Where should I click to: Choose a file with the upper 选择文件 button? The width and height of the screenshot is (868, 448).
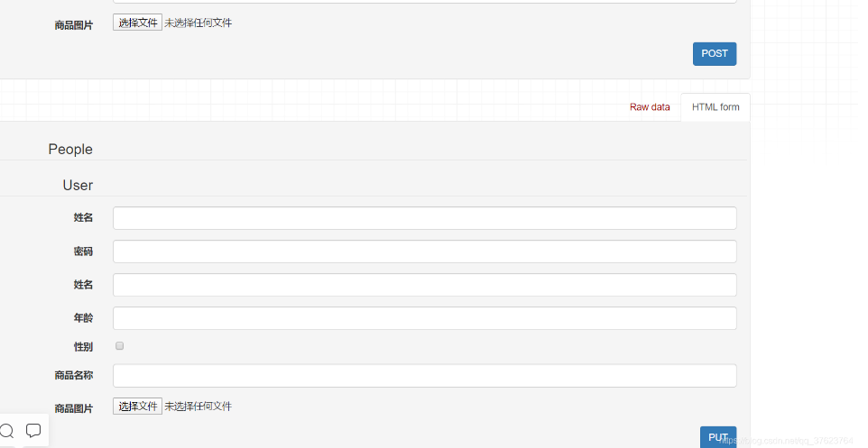137,23
